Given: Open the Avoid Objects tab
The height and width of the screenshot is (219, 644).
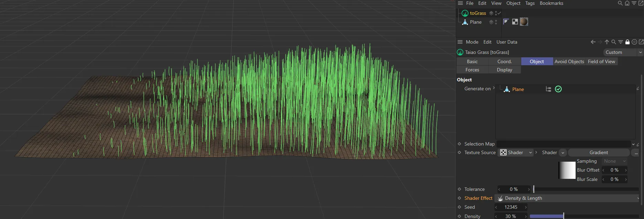Looking at the screenshot, I should 569,61.
